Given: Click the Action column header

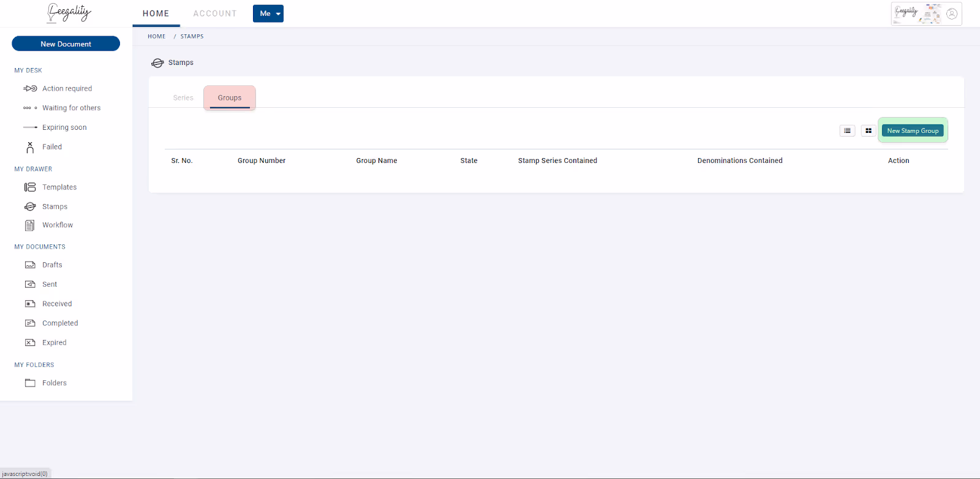Looking at the screenshot, I should [x=899, y=160].
